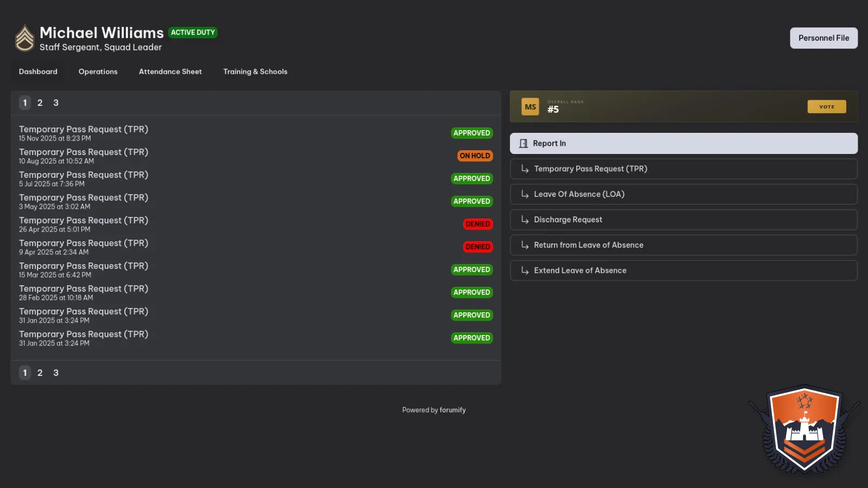Viewport: 868px width, 488px height.
Task: Click the orange castle shield emblem
Action: [805, 428]
